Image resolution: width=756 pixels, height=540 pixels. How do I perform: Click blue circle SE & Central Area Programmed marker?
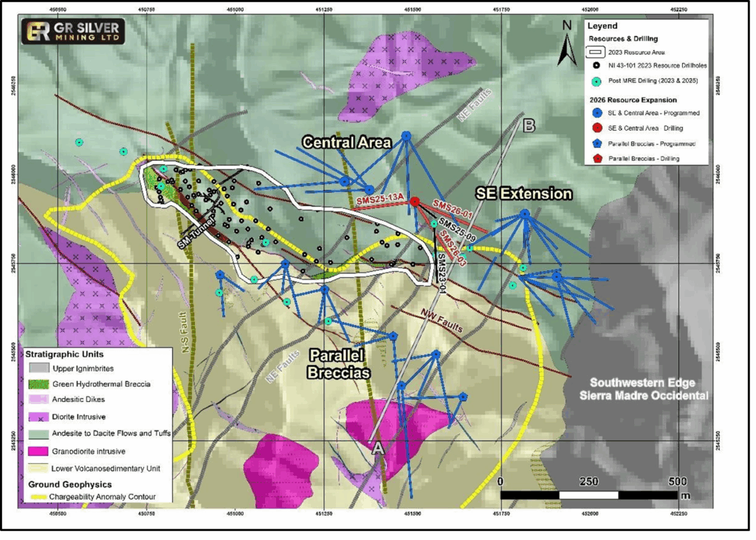(x=597, y=112)
